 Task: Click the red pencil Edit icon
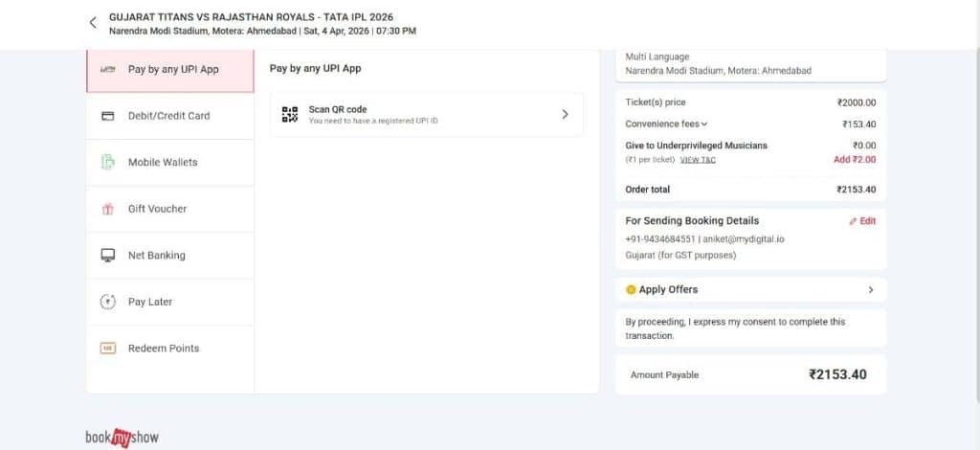click(x=853, y=221)
